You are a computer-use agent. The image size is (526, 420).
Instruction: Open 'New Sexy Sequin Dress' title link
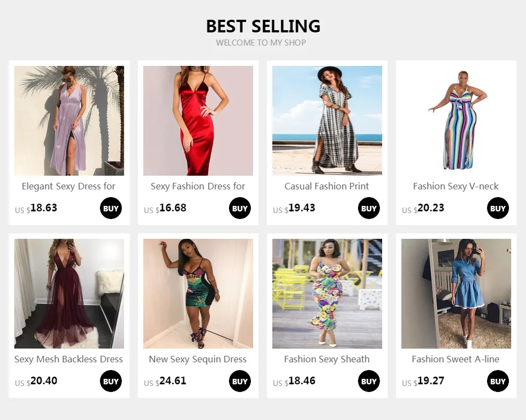pos(198,359)
